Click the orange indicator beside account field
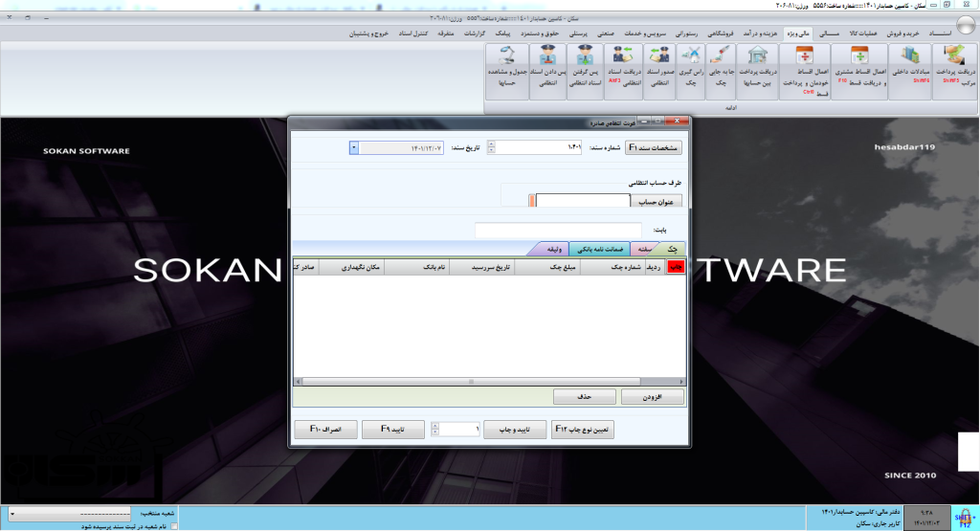Image resolution: width=980 pixels, height=531 pixels. point(532,201)
